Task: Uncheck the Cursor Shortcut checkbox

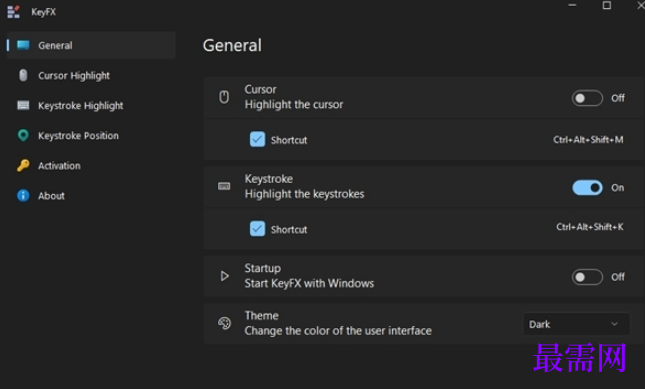Action: pos(258,139)
